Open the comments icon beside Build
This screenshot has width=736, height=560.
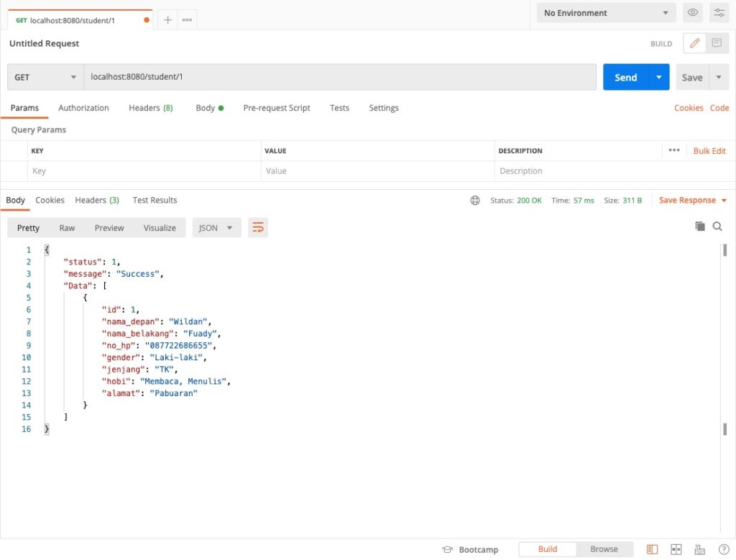click(717, 43)
